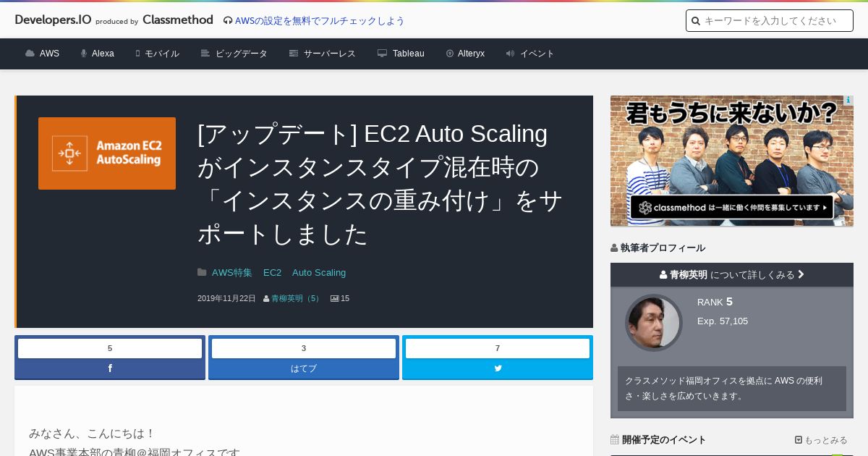The width and height of the screenshot is (868, 456).
Task: Open the ビッグデータ navigation menu item
Action: click(x=234, y=54)
